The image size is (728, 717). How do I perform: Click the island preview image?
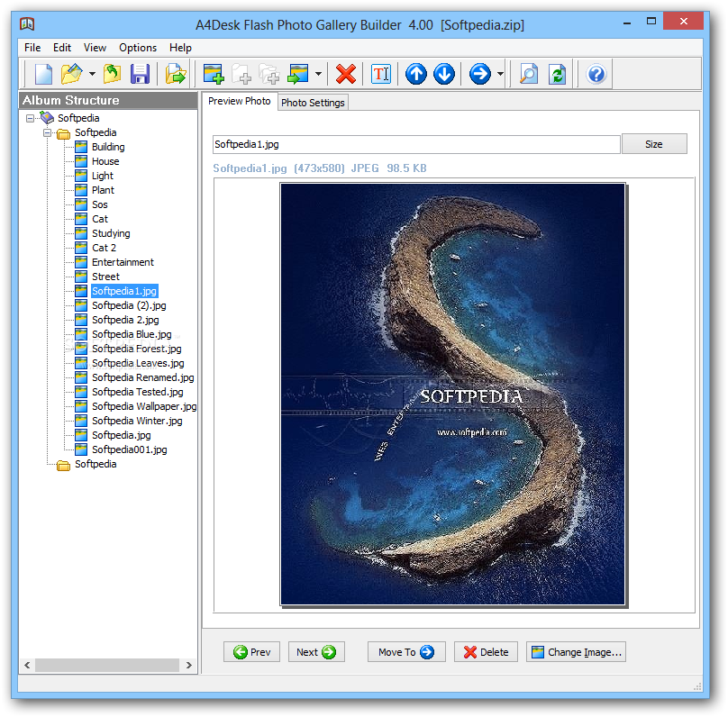[452, 394]
